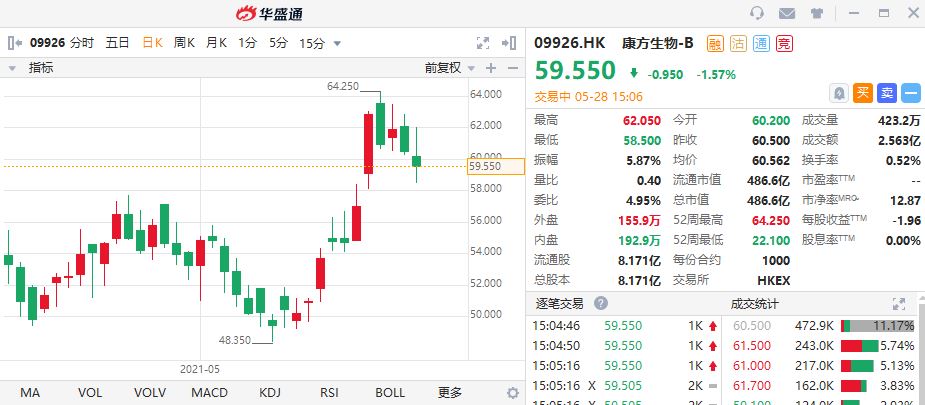925x405 pixels.
Task: Select the 15:04:46 trade row
Action: [625, 325]
